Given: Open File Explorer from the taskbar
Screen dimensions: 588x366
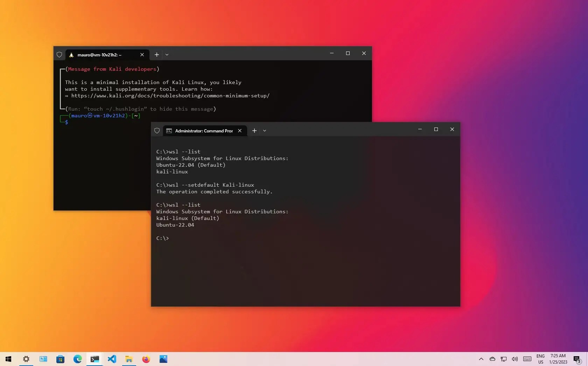Looking at the screenshot, I should [x=129, y=359].
